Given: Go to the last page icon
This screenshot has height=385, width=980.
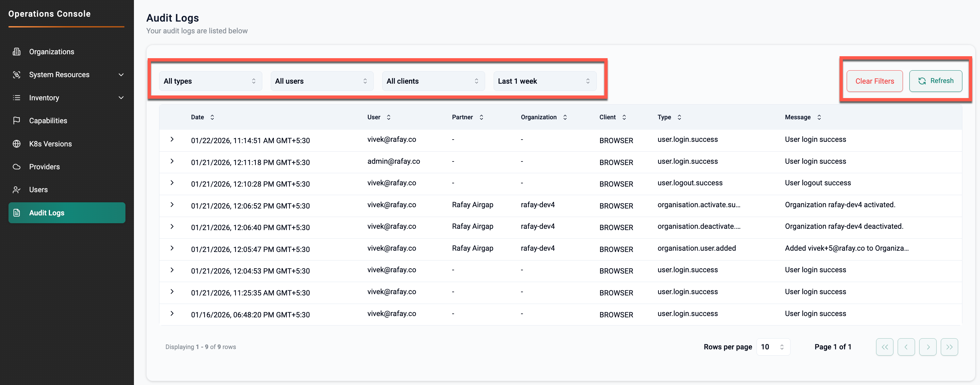Looking at the screenshot, I should pyautogui.click(x=949, y=347).
